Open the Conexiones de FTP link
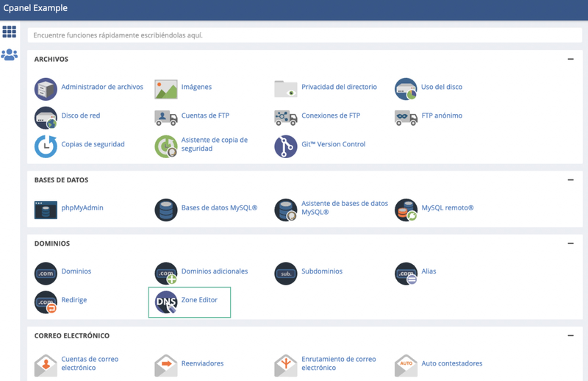 pyautogui.click(x=331, y=115)
